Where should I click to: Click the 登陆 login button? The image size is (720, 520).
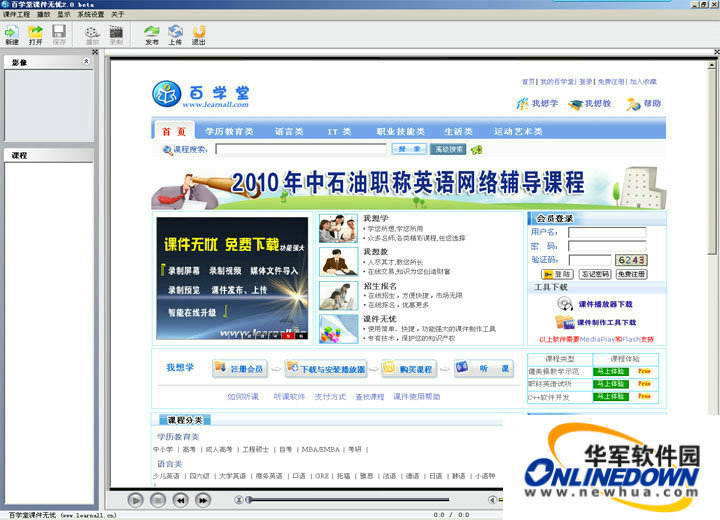pyautogui.click(x=557, y=274)
